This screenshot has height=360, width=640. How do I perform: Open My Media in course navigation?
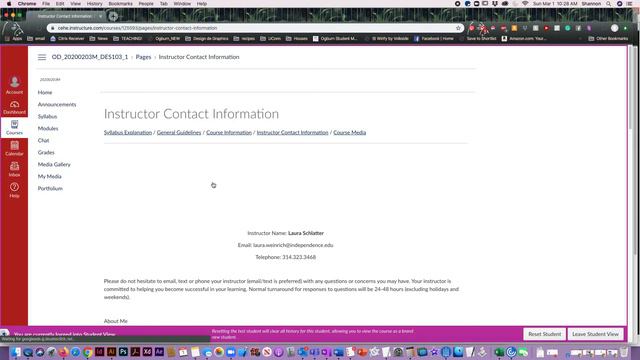(49, 176)
